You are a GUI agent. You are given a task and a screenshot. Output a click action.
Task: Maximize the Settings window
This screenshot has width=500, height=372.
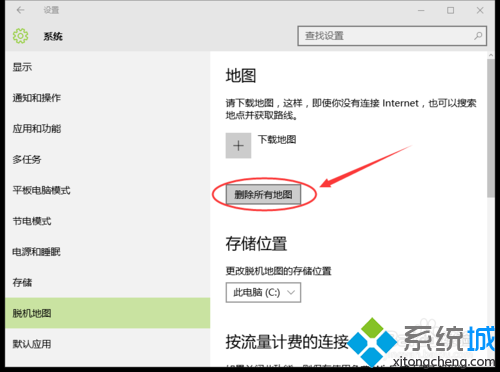tap(450, 10)
